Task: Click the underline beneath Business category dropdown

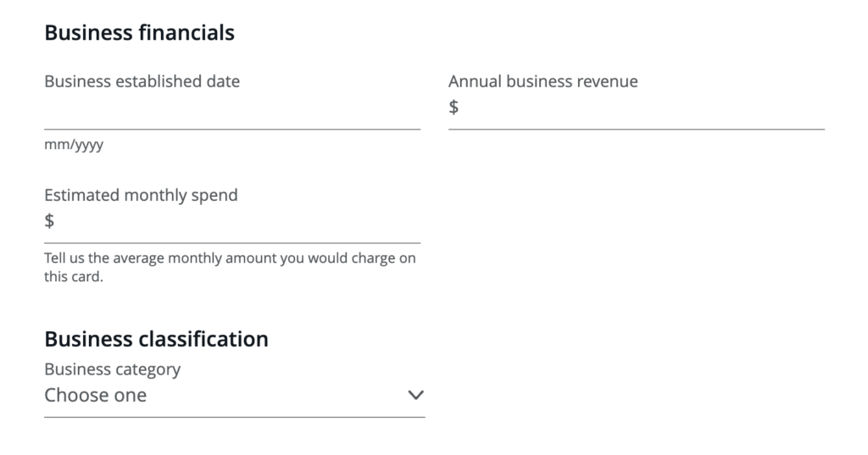Action: pyautogui.click(x=234, y=417)
